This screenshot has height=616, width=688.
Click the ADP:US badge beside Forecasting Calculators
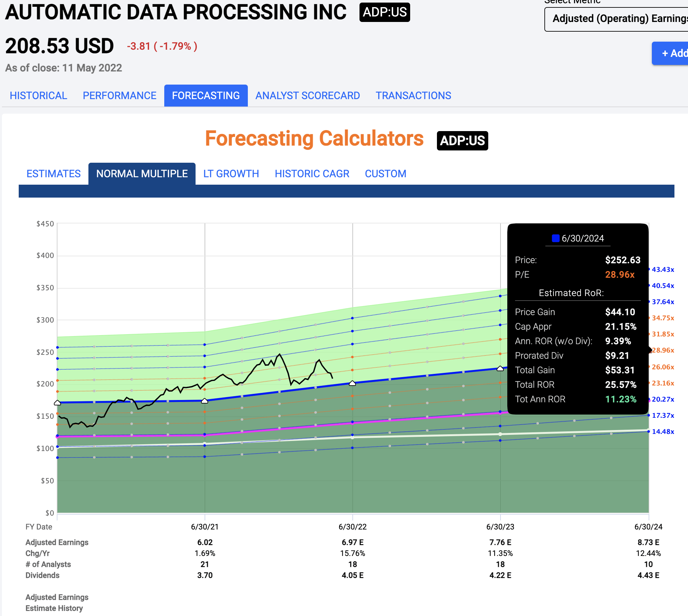pyautogui.click(x=462, y=140)
